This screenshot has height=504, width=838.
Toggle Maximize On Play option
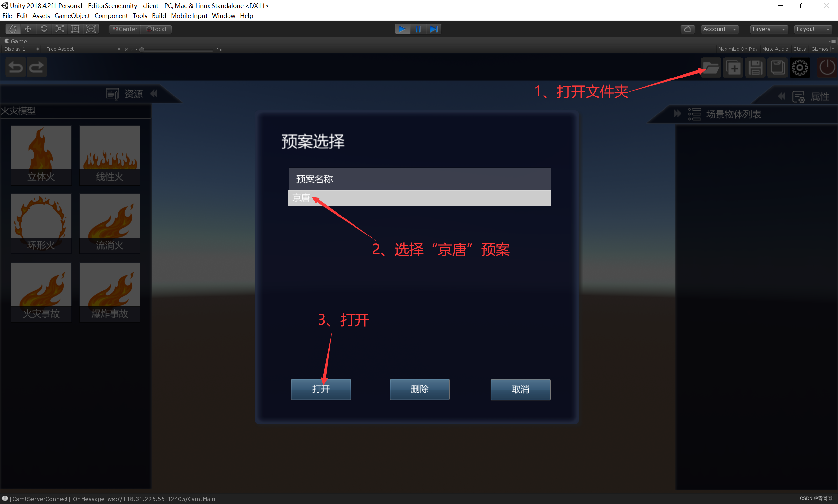(737, 49)
